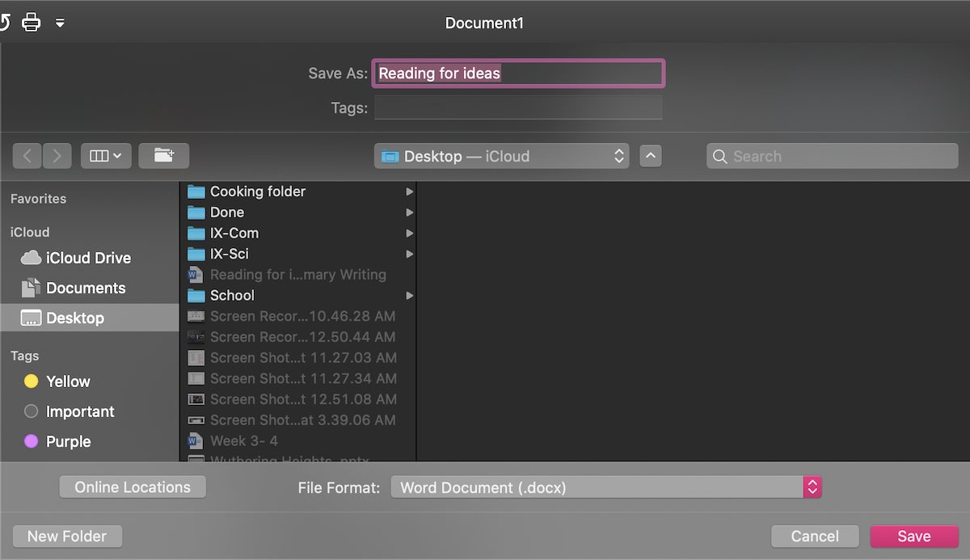Open the Cooking folder
This screenshot has width=970, height=560.
point(257,192)
